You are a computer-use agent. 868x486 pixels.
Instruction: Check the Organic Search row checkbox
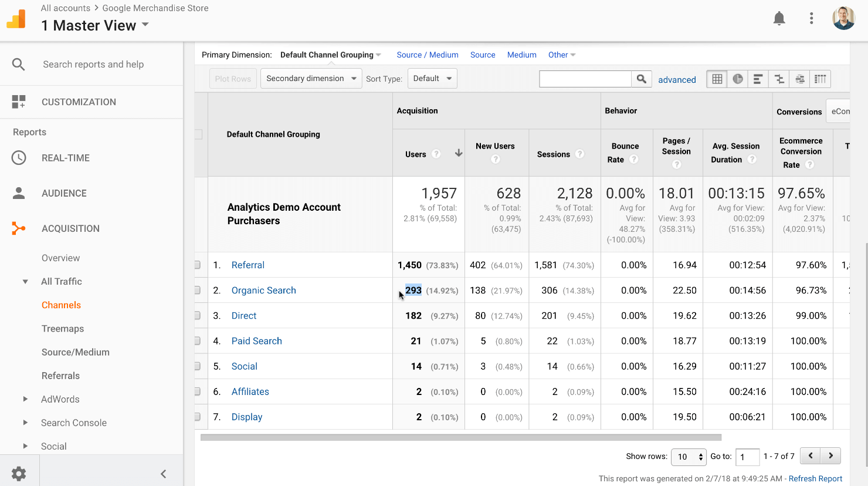coord(198,290)
